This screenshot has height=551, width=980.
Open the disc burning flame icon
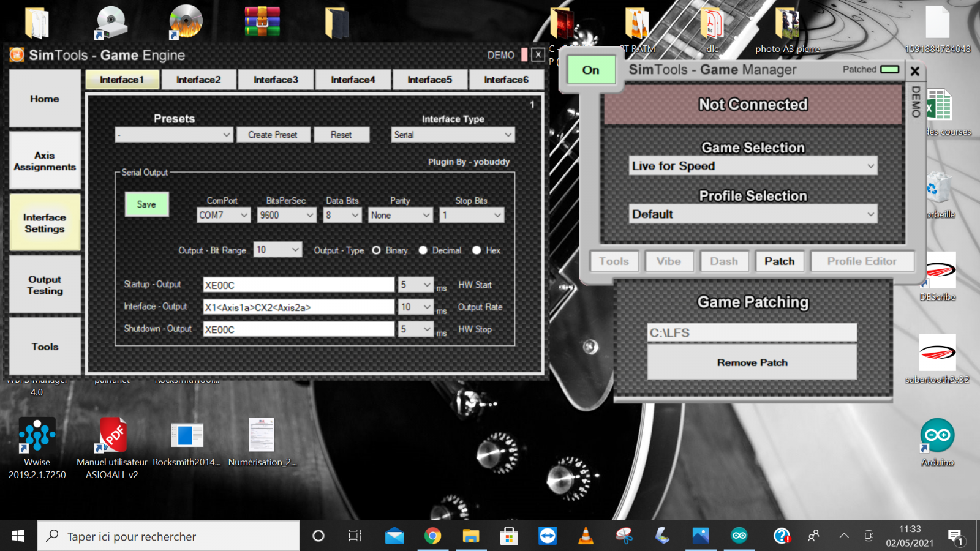(x=186, y=21)
